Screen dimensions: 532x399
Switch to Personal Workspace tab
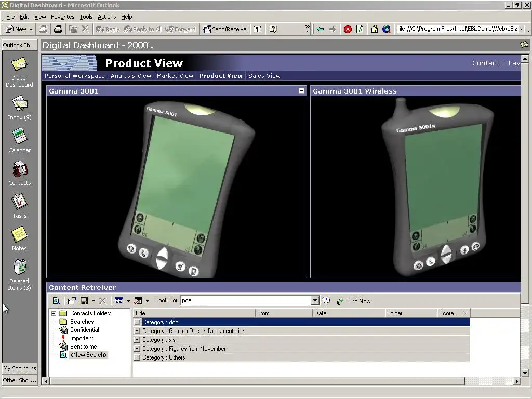(75, 76)
